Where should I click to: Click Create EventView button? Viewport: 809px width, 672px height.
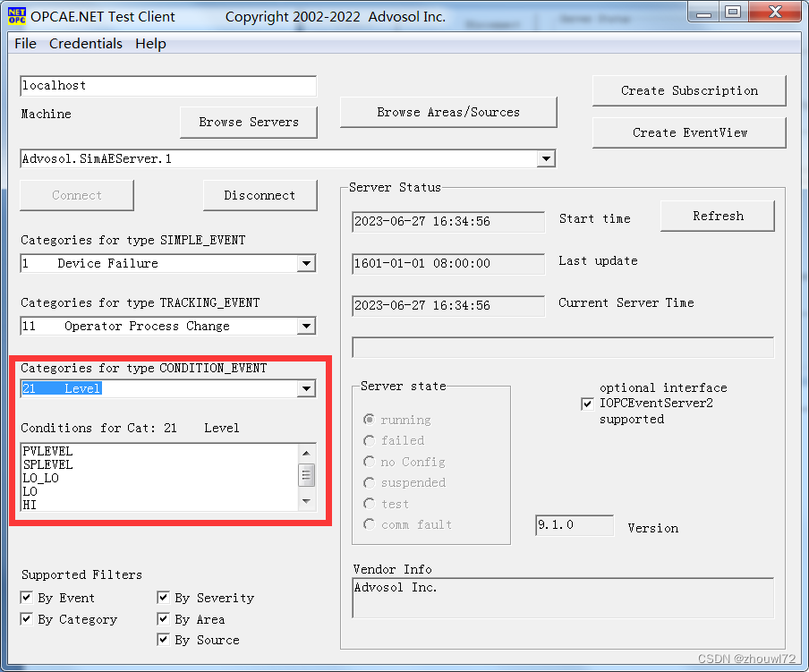click(x=689, y=133)
